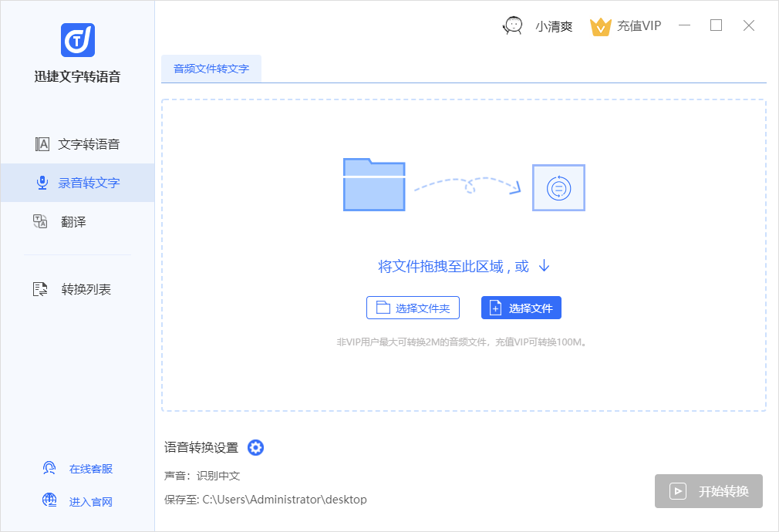
Task: Click the headset icon beside 在线客服
Action: (x=49, y=468)
